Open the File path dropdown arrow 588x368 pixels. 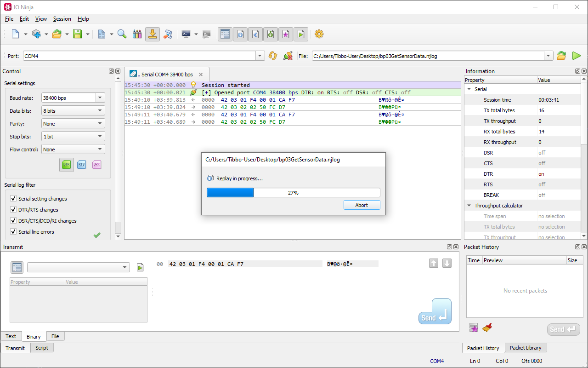tap(548, 56)
